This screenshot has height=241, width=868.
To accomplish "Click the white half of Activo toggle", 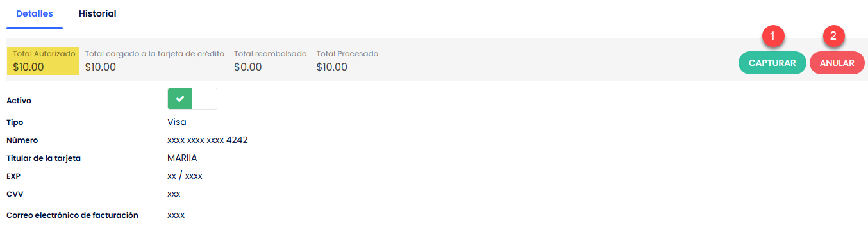I will [x=204, y=99].
